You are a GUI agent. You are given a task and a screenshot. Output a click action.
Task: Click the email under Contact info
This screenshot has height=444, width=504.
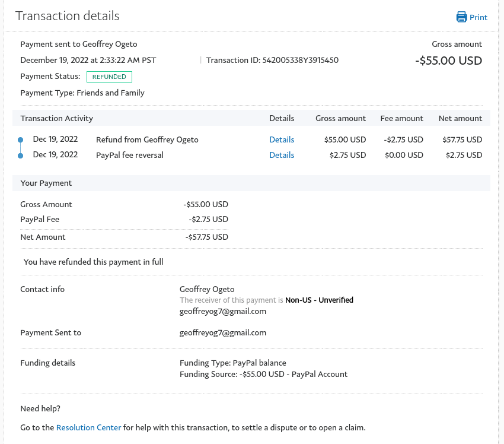click(x=223, y=312)
